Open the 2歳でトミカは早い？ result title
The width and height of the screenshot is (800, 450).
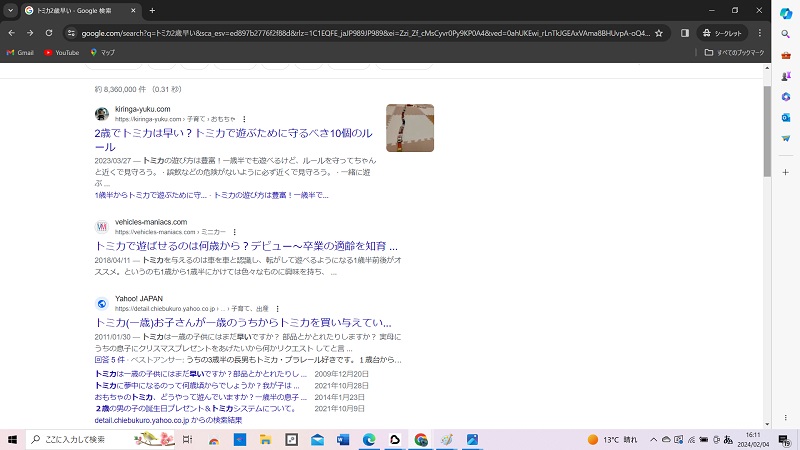pyautogui.click(x=233, y=140)
